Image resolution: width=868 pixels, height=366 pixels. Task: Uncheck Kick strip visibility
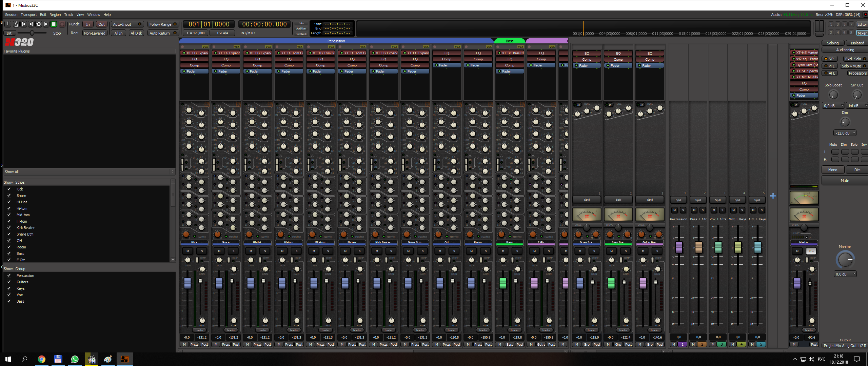9,189
